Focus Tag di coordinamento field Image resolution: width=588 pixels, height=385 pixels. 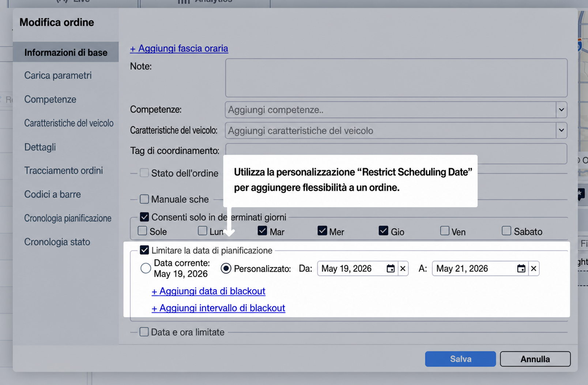point(396,154)
